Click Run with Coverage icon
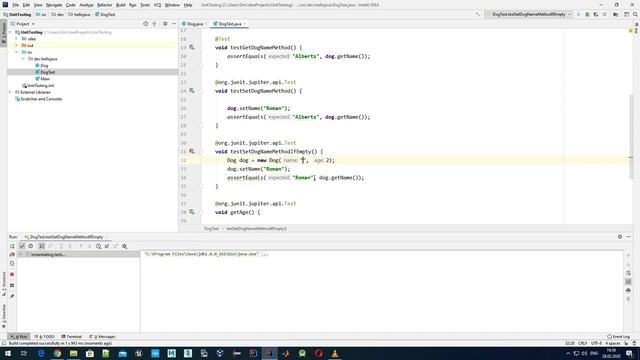 coord(596,14)
